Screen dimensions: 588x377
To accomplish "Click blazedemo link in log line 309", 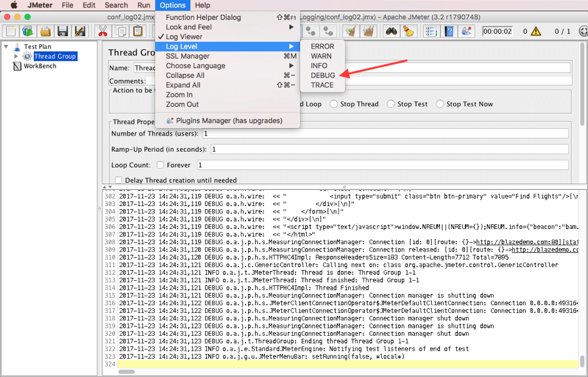I will (x=545, y=250).
